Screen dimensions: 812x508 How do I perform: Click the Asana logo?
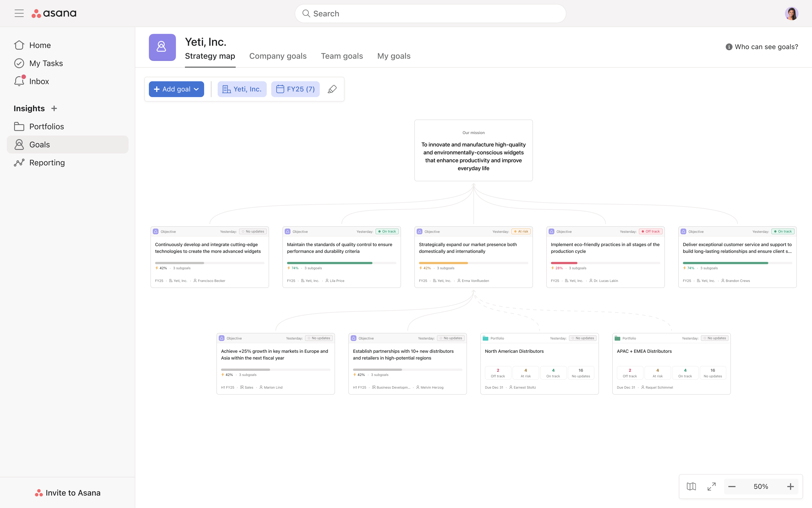(54, 14)
